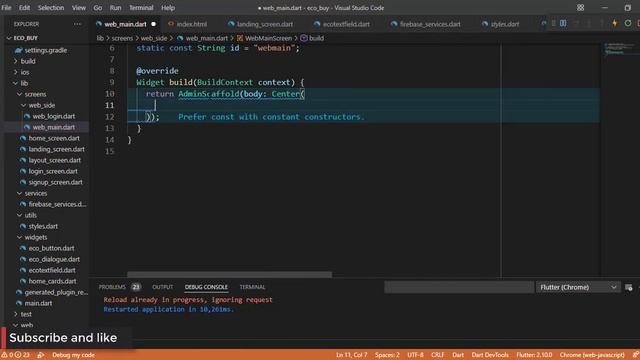Expand the ios folder

(x=24, y=72)
